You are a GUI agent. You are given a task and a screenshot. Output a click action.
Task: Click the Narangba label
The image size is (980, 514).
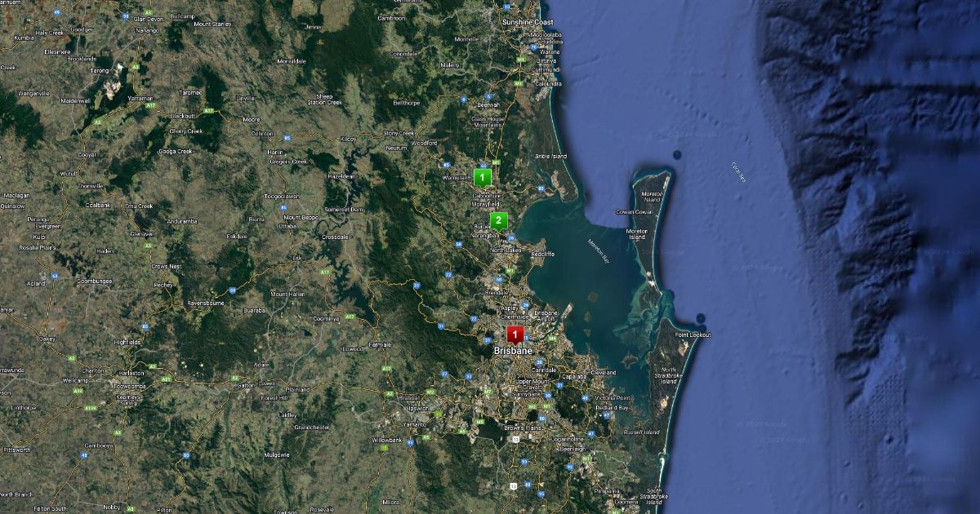483,236
